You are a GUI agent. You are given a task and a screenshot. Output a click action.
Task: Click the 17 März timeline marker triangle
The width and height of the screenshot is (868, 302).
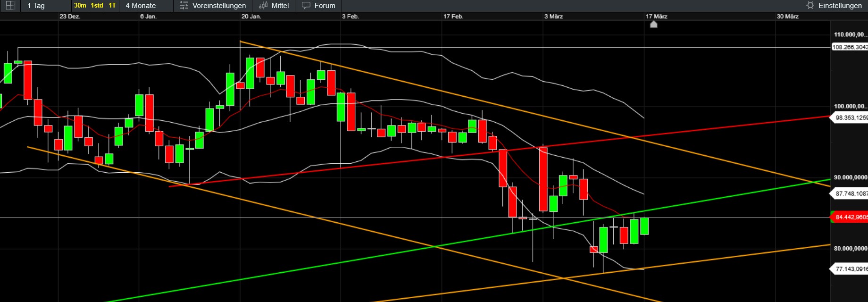[653, 25]
